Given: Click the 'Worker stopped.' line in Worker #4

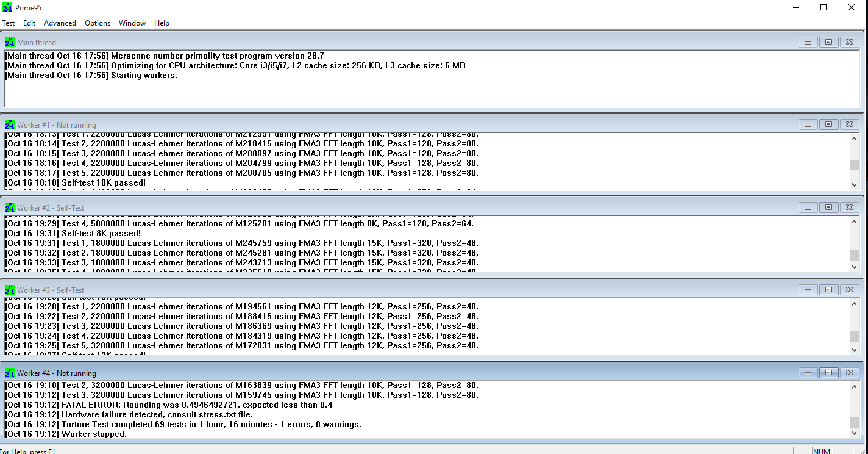Looking at the screenshot, I should tap(66, 434).
